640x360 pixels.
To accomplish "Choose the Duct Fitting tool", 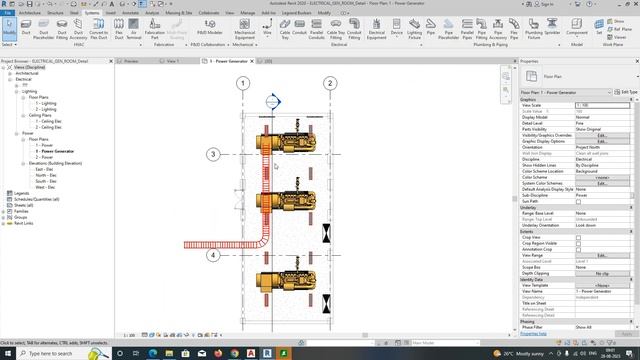I will [62, 29].
